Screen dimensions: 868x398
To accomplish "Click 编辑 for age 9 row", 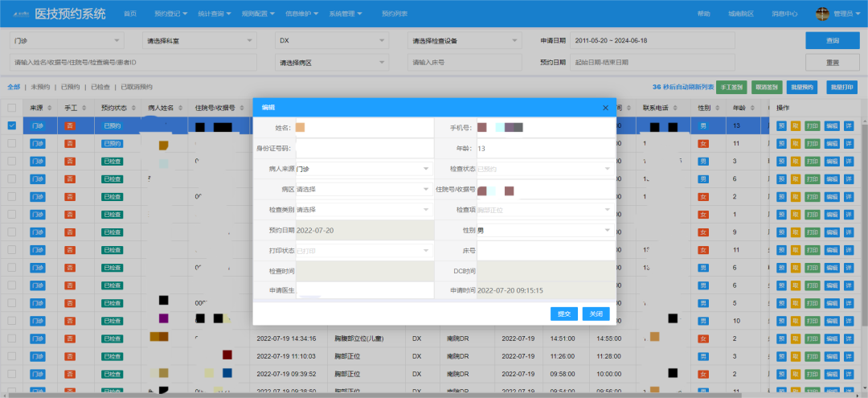I will (x=832, y=232).
